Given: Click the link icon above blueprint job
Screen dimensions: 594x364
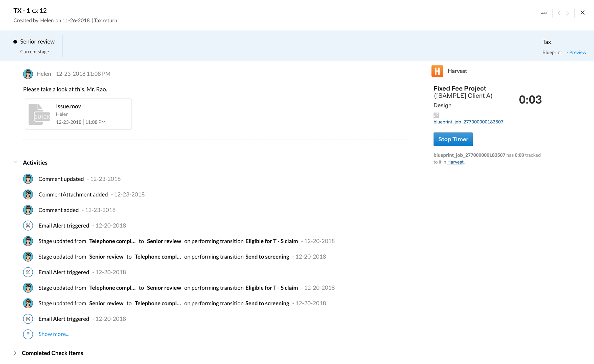Looking at the screenshot, I should [x=436, y=115].
